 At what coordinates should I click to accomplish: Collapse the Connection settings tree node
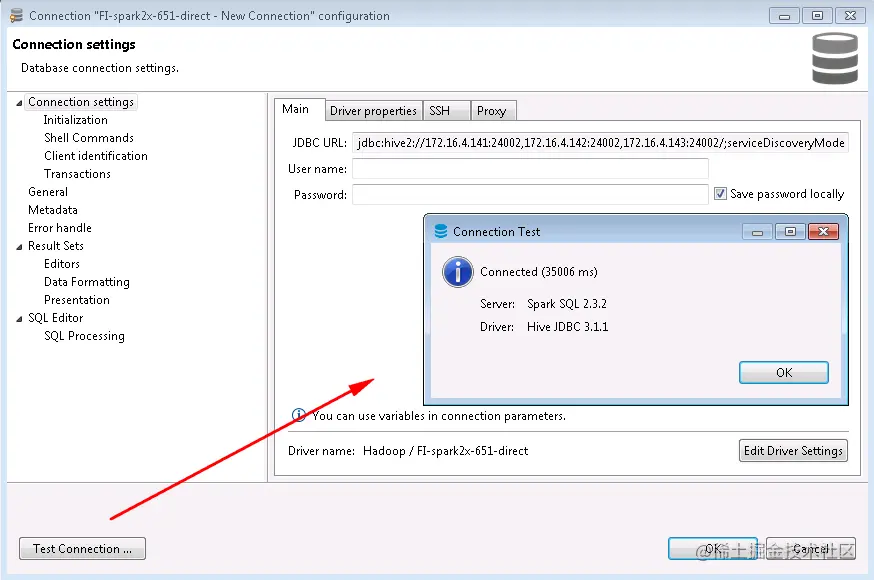pyautogui.click(x=19, y=103)
